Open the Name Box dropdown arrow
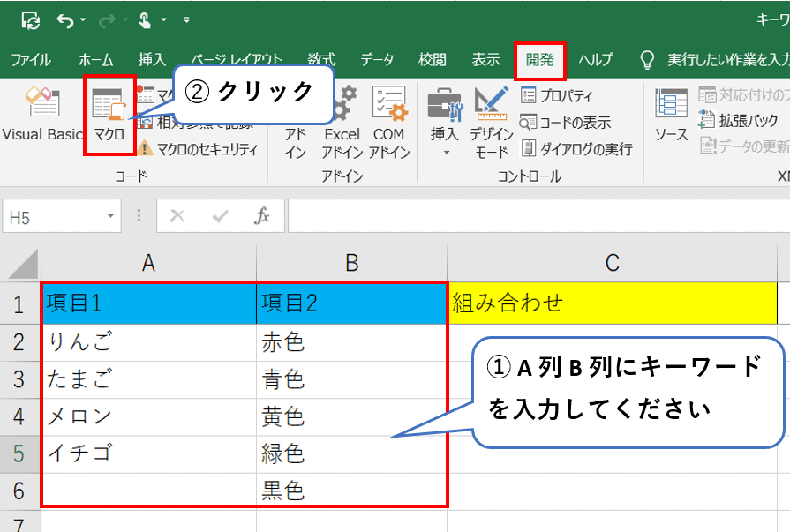Image resolution: width=790 pixels, height=532 pixels. 110,216
